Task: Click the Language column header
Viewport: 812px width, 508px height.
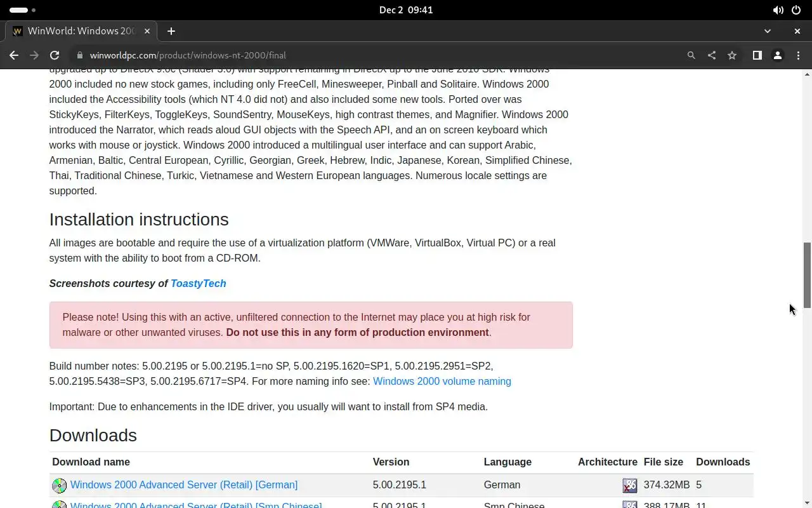Action: pyautogui.click(x=507, y=462)
